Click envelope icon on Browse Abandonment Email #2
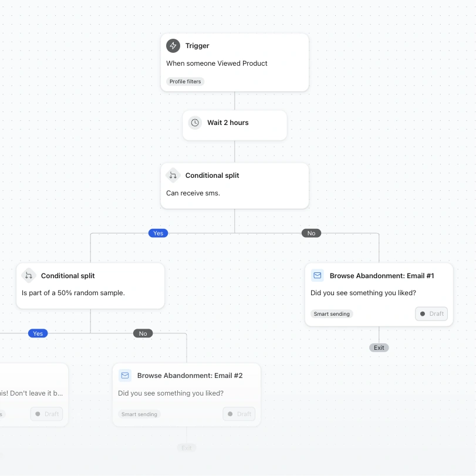Viewport: 476px width, 476px height. pyautogui.click(x=125, y=376)
